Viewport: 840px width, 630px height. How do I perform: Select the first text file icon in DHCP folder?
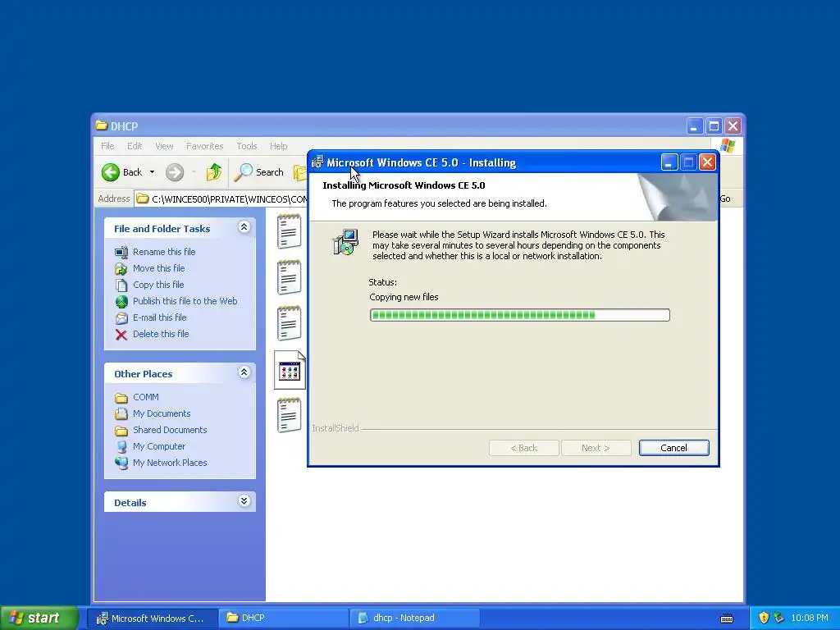point(290,231)
